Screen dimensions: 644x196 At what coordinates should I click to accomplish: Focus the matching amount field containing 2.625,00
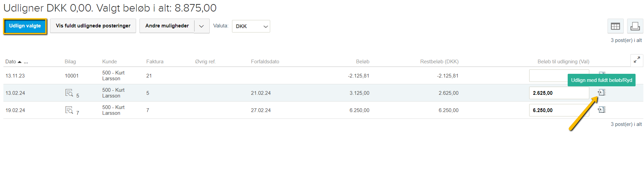coord(559,93)
